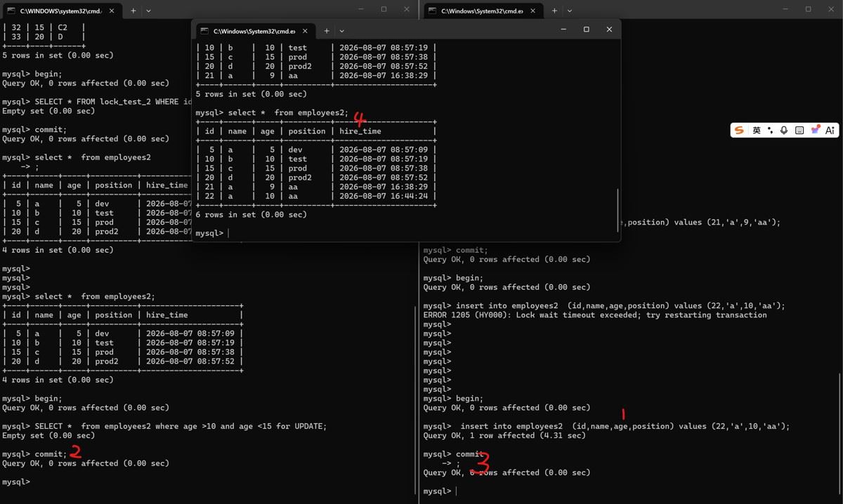The image size is (843, 504).
Task: Select the C:\Windows\System32\cmd.e tab in middle window
Action: click(x=254, y=31)
